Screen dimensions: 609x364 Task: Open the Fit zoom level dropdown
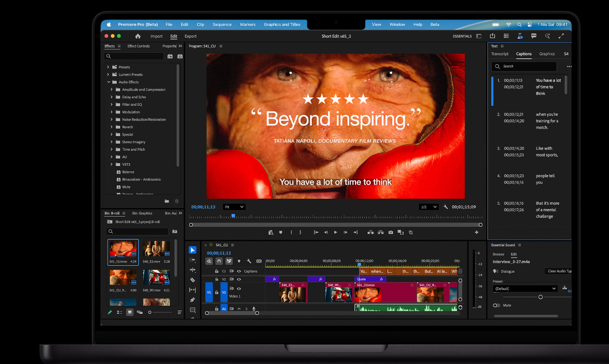point(235,207)
